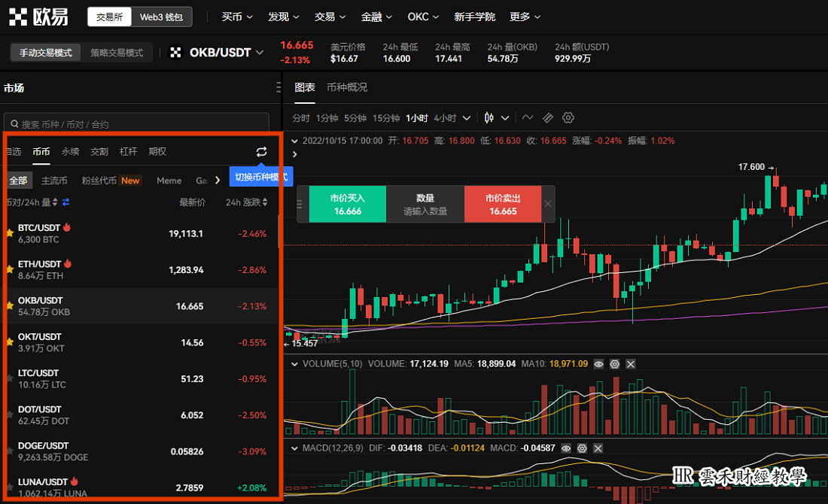This screenshot has width=828, height=504.
Task: Select 策略交易模式 mode
Action: pos(117,52)
